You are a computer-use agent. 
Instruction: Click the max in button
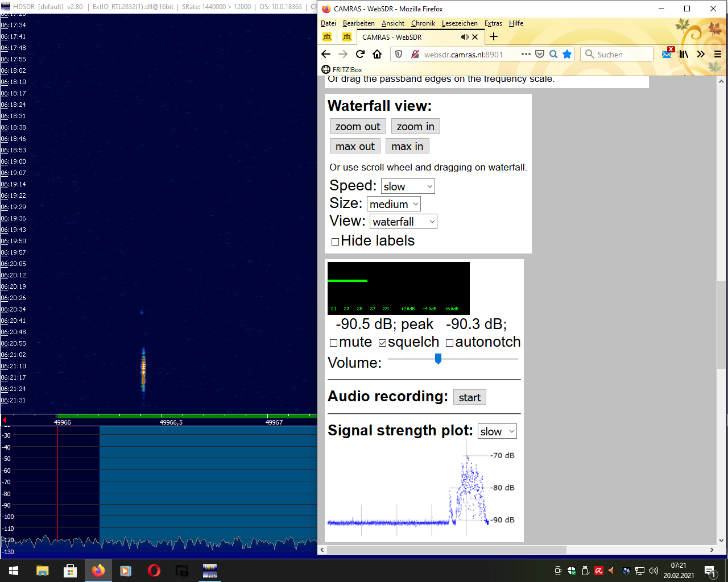407,146
